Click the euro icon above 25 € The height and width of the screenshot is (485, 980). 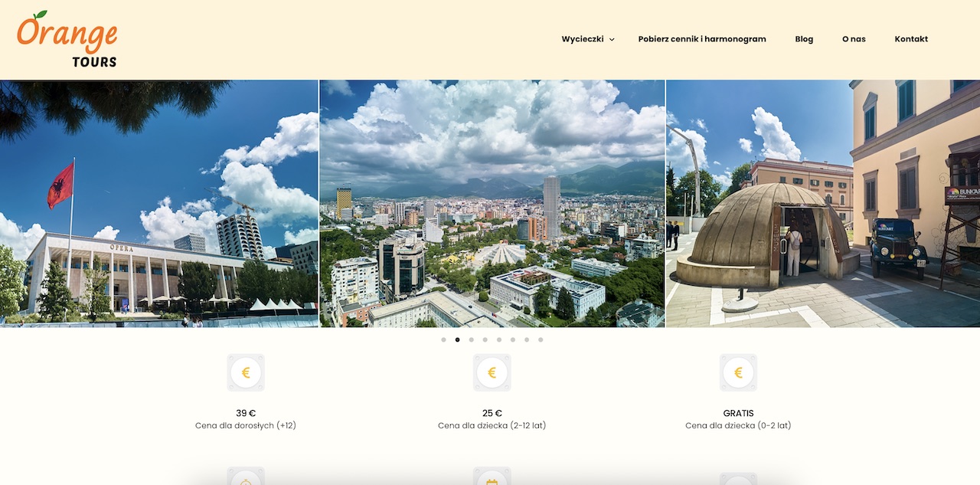pos(492,373)
